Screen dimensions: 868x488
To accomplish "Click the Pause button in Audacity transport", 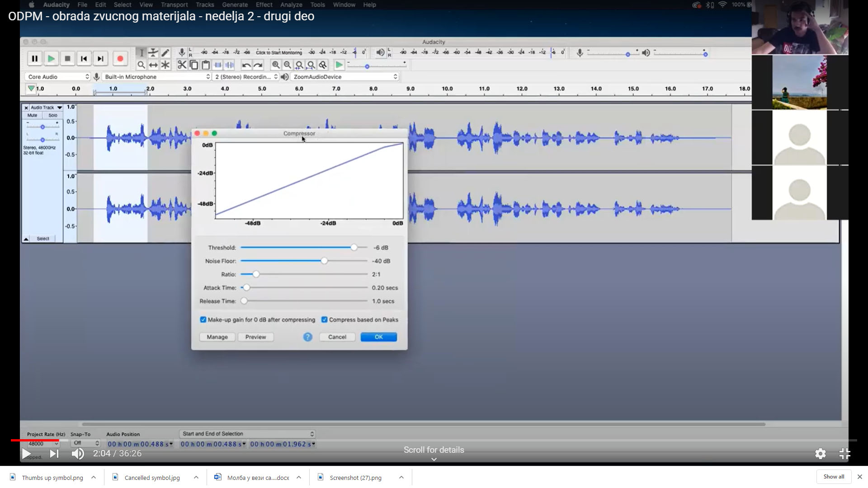I will tap(34, 59).
